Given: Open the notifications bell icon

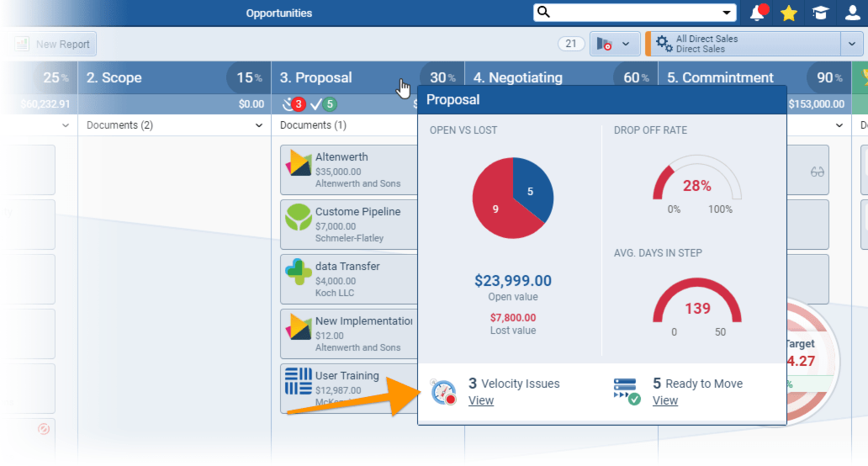Looking at the screenshot, I should click(x=758, y=13).
